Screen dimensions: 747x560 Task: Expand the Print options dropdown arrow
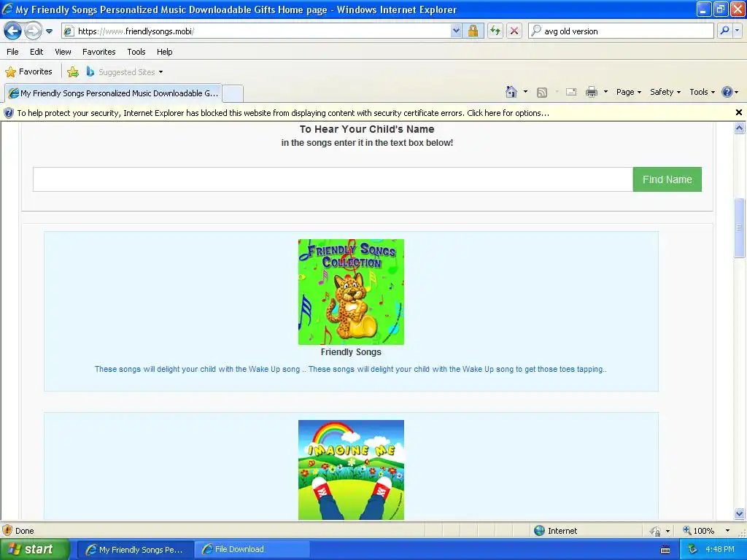(x=605, y=92)
